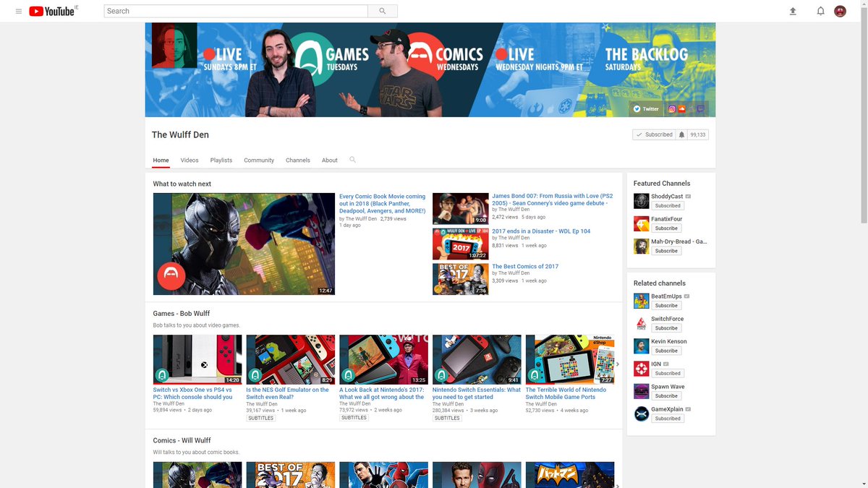
Task: Click the ShoddyCast channel avatar
Action: [641, 201]
